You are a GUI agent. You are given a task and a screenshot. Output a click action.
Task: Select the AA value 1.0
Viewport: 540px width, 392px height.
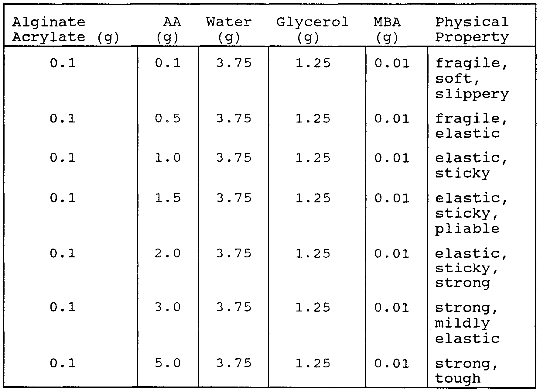pos(168,158)
